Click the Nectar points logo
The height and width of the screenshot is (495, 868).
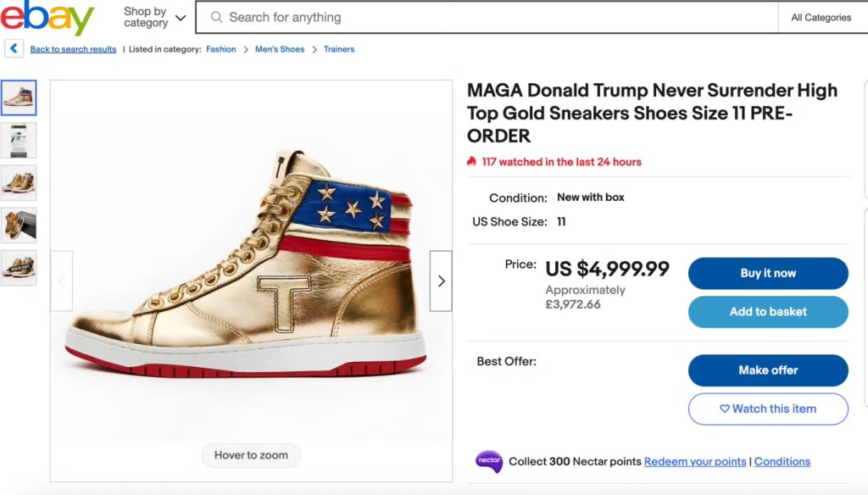(x=489, y=462)
